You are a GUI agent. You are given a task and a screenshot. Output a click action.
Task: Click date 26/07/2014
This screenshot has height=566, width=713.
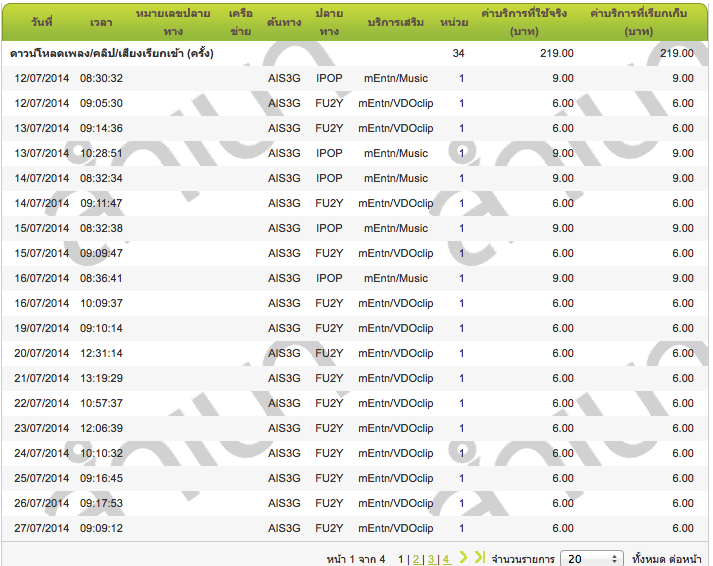[41, 503]
